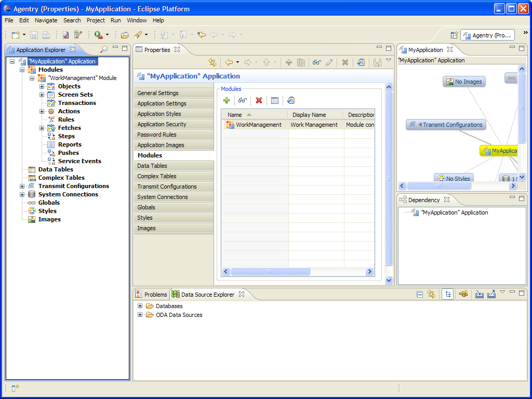Click the status bar icon at bottom left
The width and height of the screenshot is (532, 399).
click(15, 388)
